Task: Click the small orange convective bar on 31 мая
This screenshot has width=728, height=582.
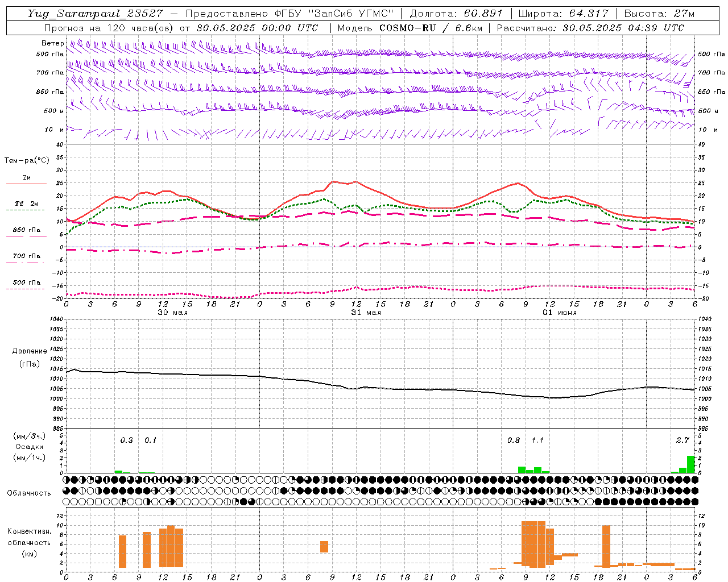Action: click(x=324, y=547)
